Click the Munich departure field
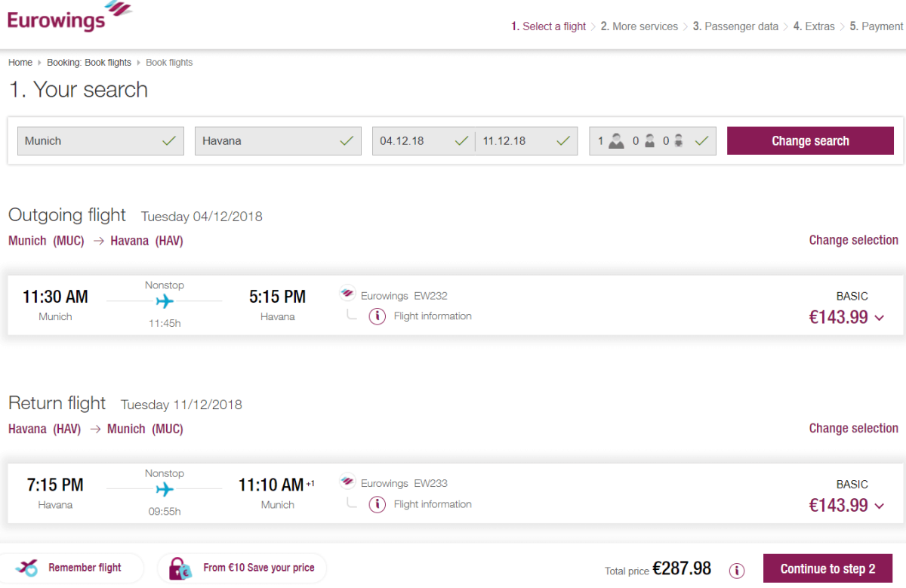The image size is (906, 588). click(x=100, y=141)
